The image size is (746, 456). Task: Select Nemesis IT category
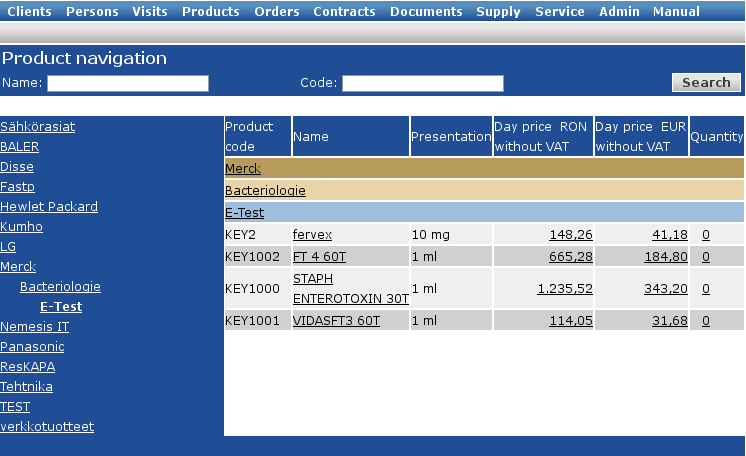35,327
